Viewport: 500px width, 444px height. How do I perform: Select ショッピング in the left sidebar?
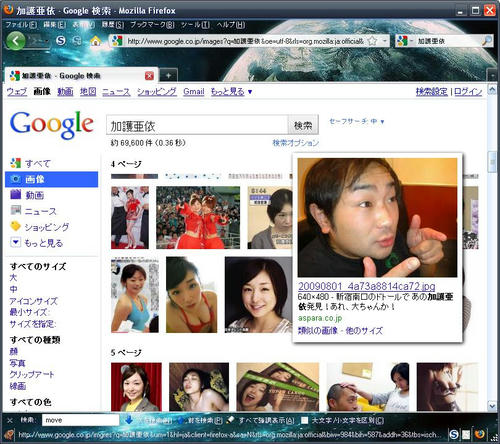pyautogui.click(x=47, y=227)
